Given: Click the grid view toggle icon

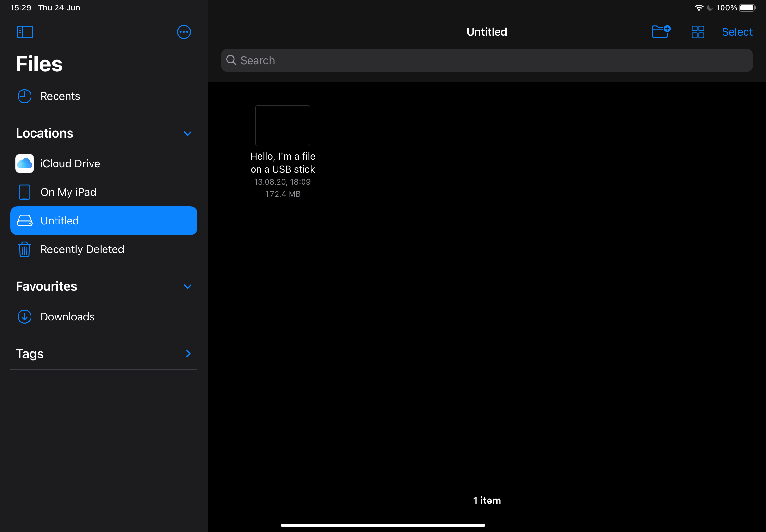Looking at the screenshot, I should pos(698,32).
